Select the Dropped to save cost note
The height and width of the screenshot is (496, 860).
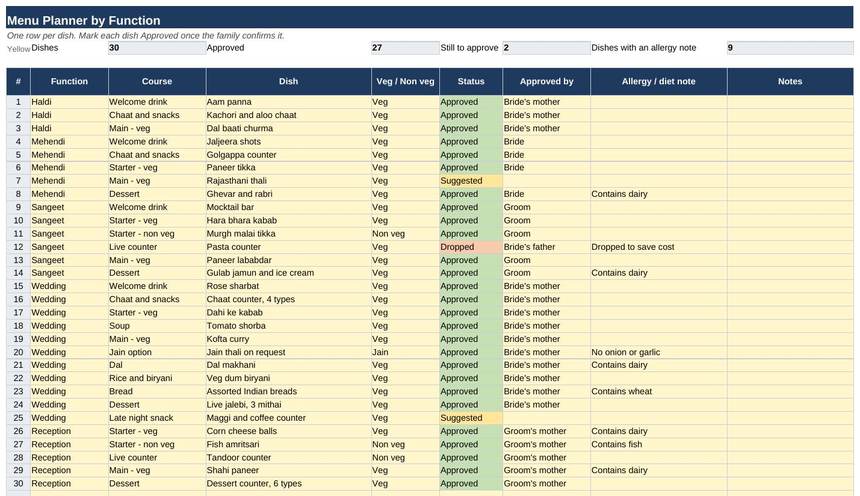pos(659,247)
